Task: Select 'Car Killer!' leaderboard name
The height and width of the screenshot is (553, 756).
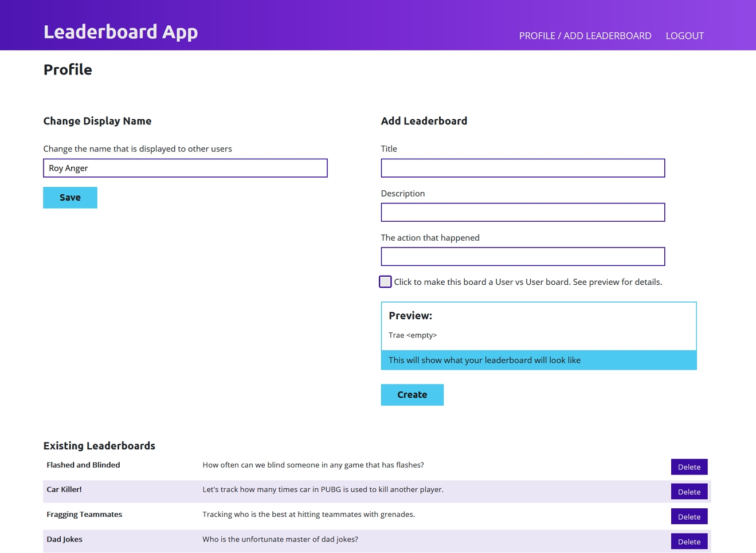Action: pyautogui.click(x=64, y=490)
